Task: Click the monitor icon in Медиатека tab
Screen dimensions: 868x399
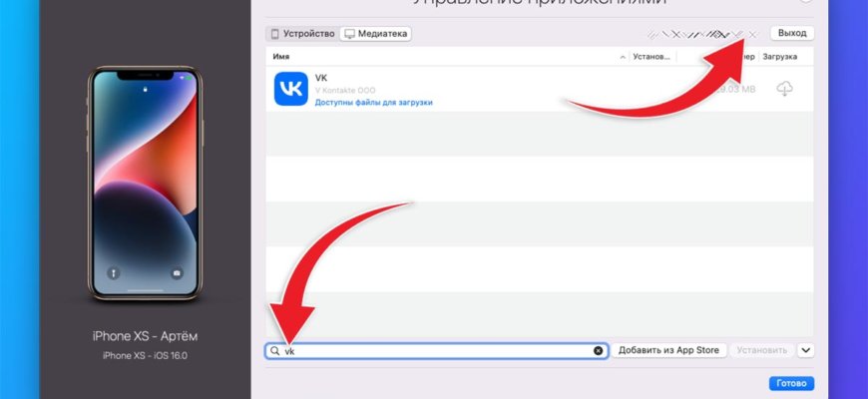Action: [349, 34]
